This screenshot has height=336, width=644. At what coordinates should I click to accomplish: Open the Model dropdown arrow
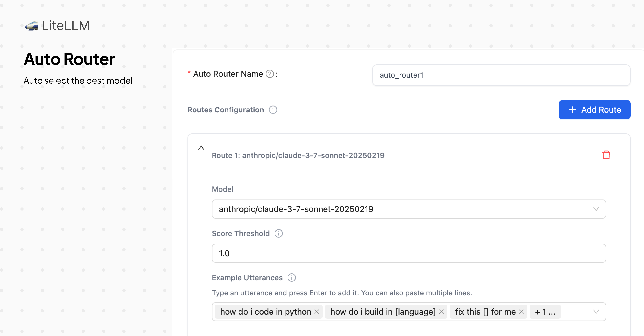coord(596,209)
